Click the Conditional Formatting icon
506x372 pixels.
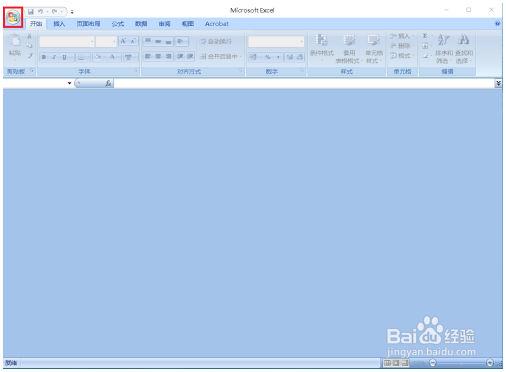pyautogui.click(x=321, y=48)
